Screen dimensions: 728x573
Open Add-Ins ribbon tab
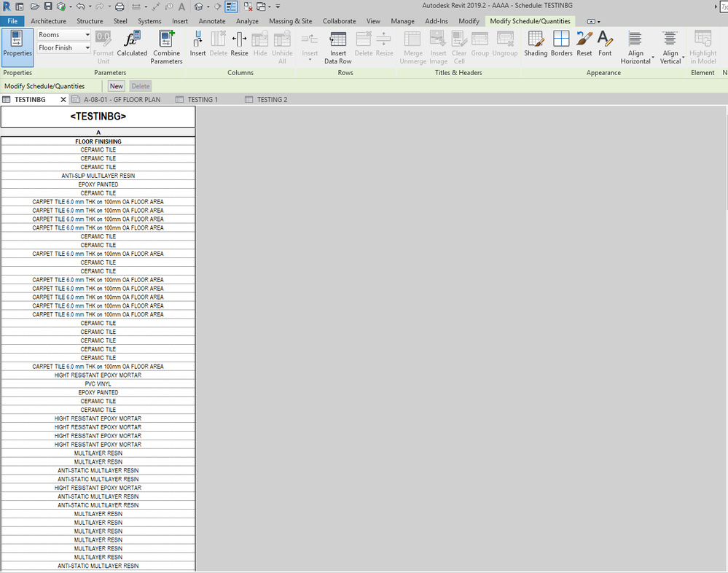coord(437,21)
